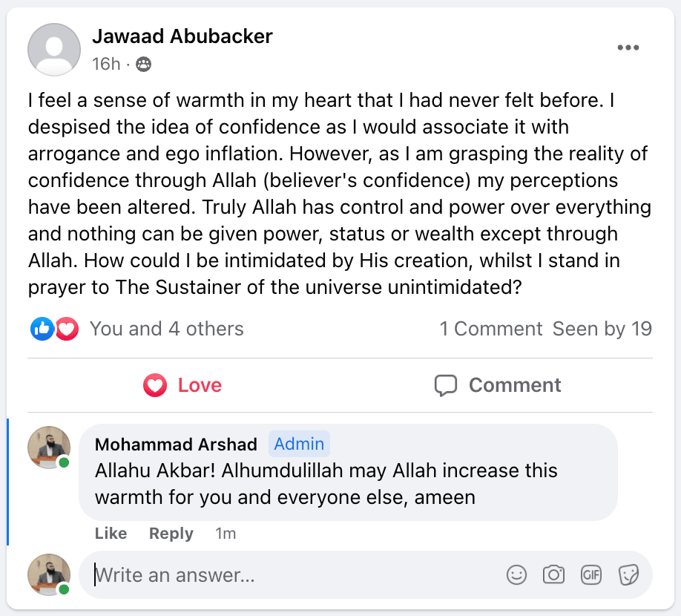Like Mohammad Arshad's comment
The height and width of the screenshot is (616, 681).
[111, 534]
